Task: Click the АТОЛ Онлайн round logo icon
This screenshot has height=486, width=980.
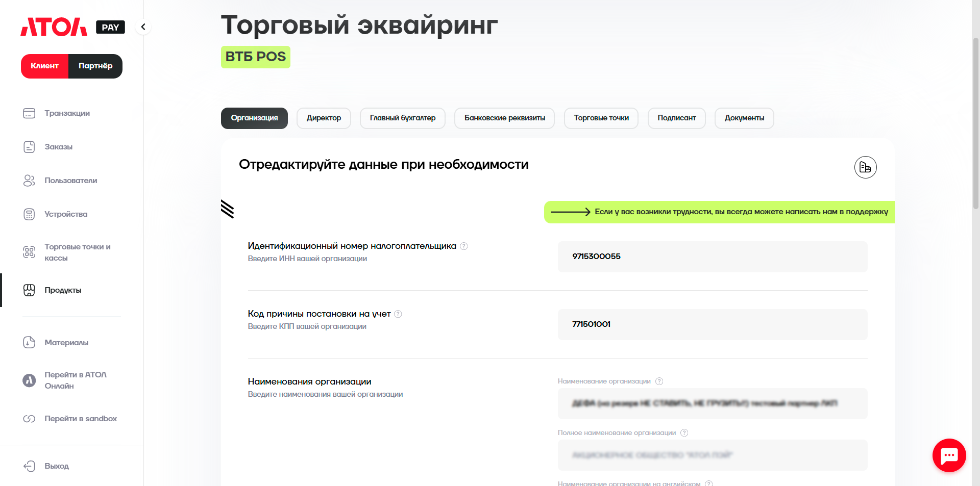Action: point(29,380)
